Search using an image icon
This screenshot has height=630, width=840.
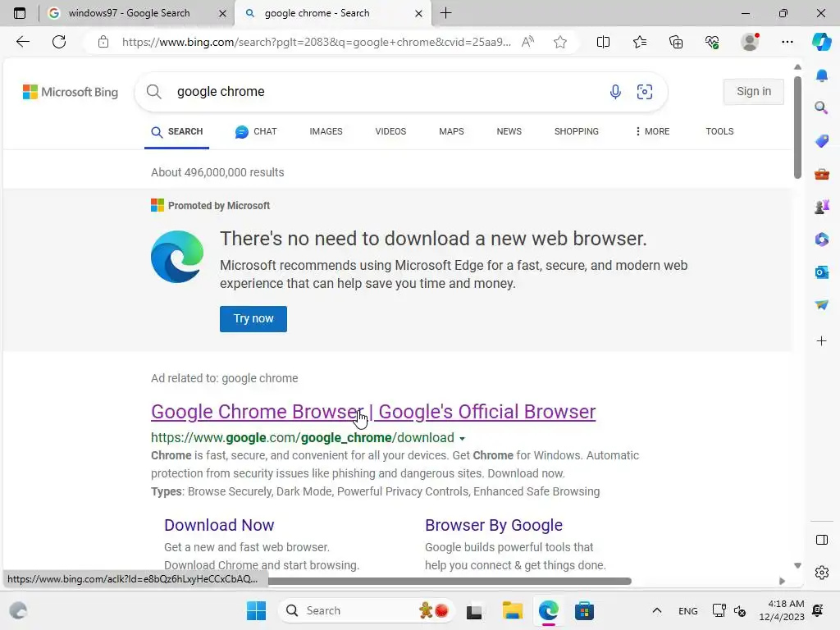pos(645,92)
